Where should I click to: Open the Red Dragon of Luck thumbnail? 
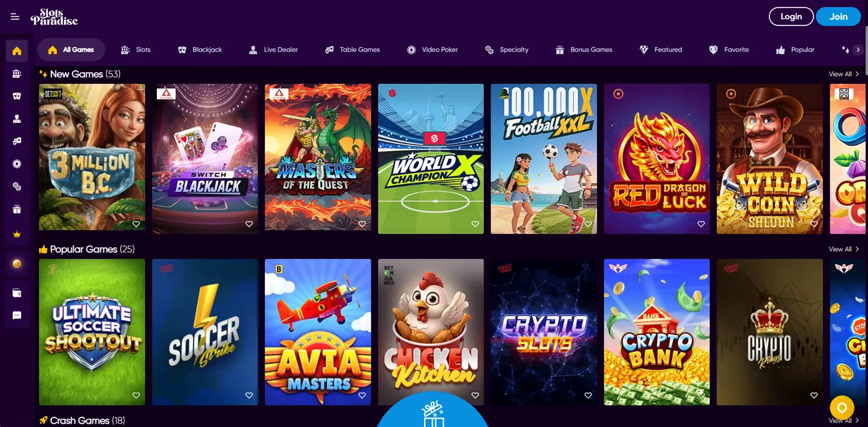[x=657, y=159]
